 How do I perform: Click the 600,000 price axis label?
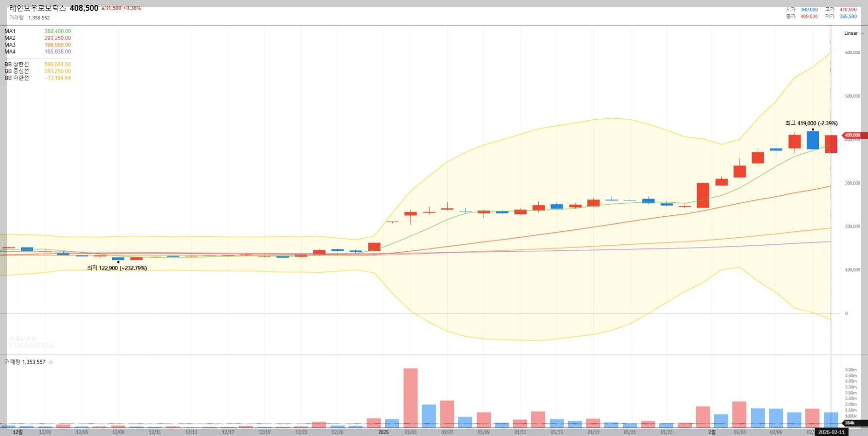pyautogui.click(x=852, y=52)
